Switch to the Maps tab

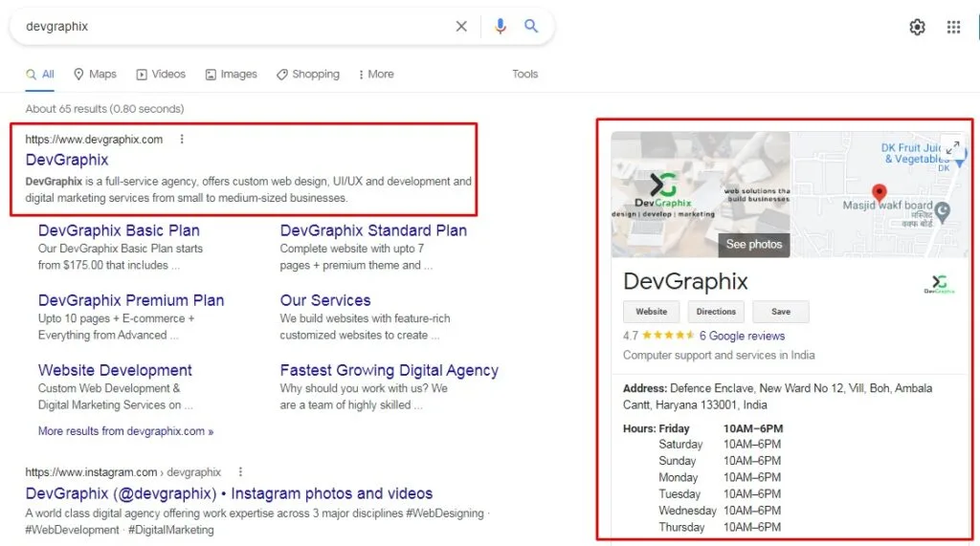point(95,75)
